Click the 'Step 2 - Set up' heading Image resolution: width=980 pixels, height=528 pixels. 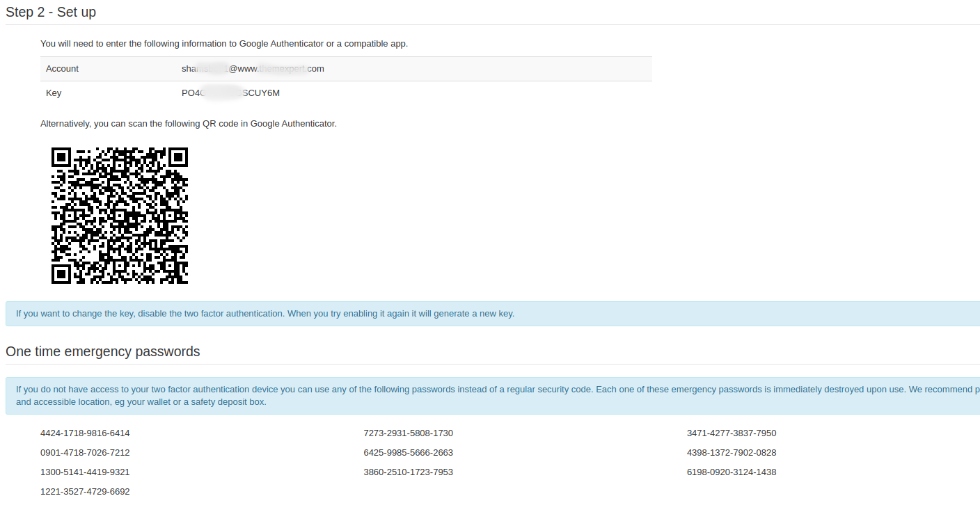coord(51,12)
